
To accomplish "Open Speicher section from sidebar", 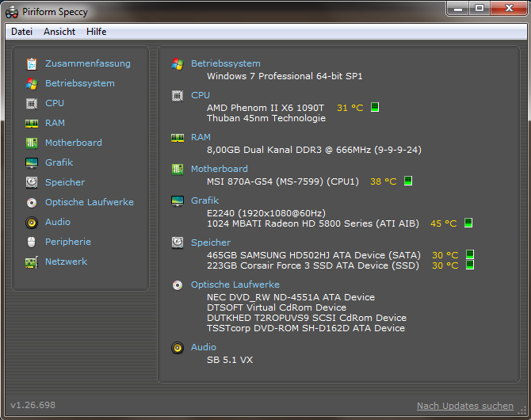I will (65, 182).
